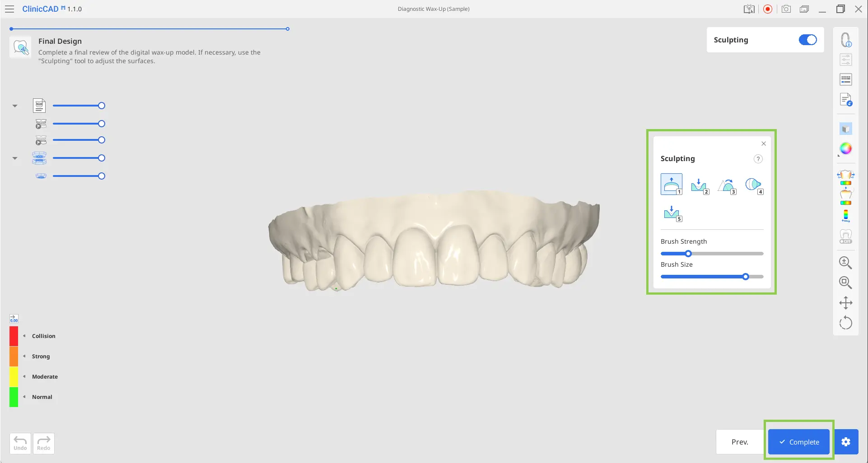This screenshot has height=463, width=868.
Task: Click the Undo button
Action: tap(20, 444)
